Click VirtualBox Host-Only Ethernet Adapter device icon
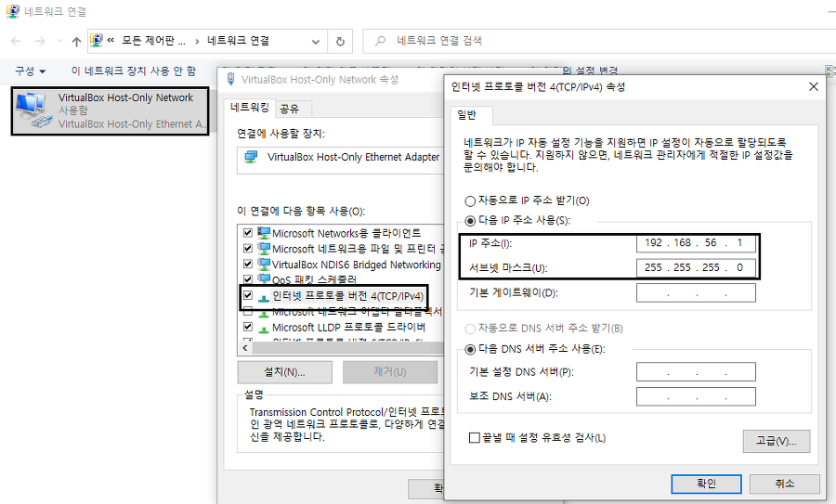The height and width of the screenshot is (504, 836). coord(251,157)
